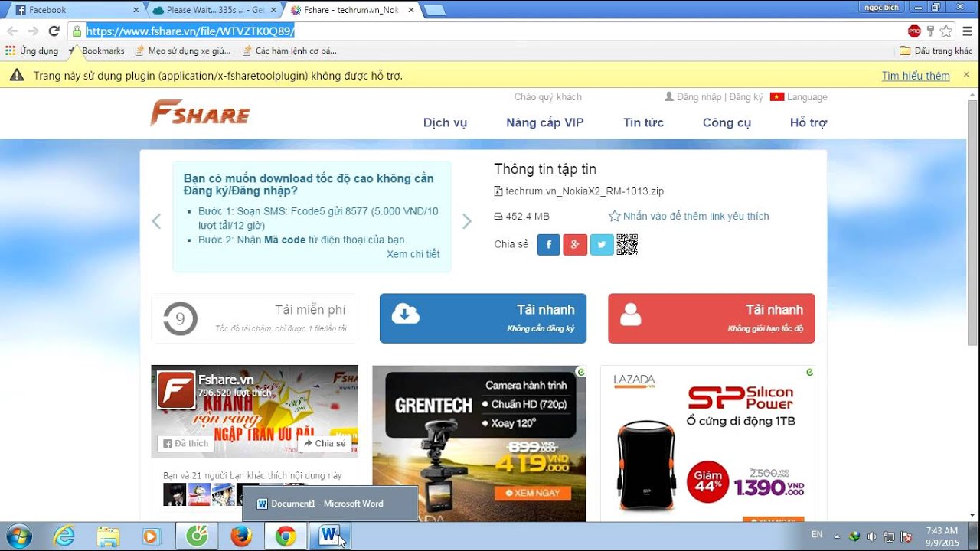Viewport: 980px width, 551px height.
Task: Open Firefox from taskbar
Action: pos(241,536)
